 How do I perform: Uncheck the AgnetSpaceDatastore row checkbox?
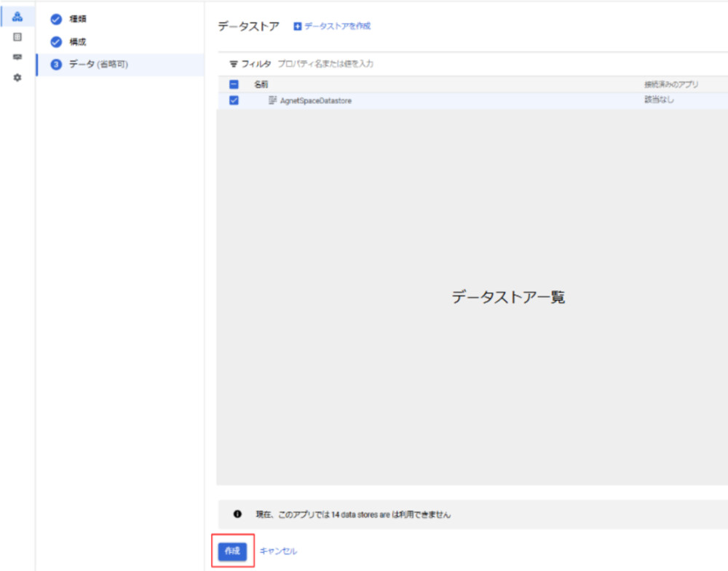[234, 101]
